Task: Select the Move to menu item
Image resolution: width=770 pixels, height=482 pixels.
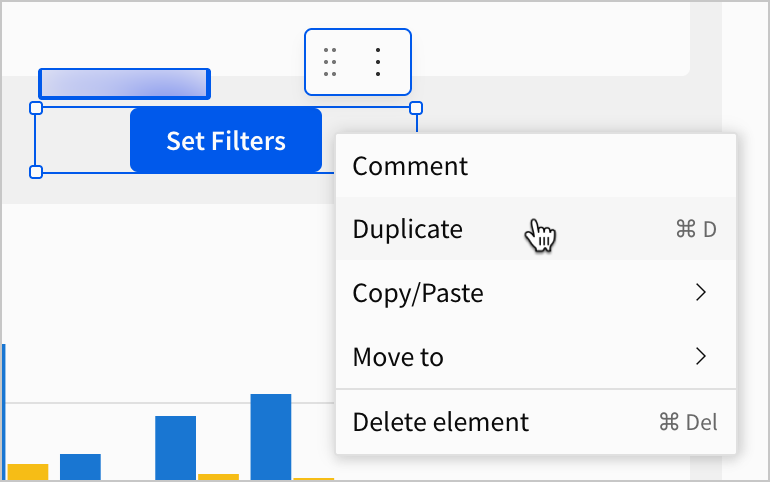Action: pyautogui.click(x=398, y=357)
